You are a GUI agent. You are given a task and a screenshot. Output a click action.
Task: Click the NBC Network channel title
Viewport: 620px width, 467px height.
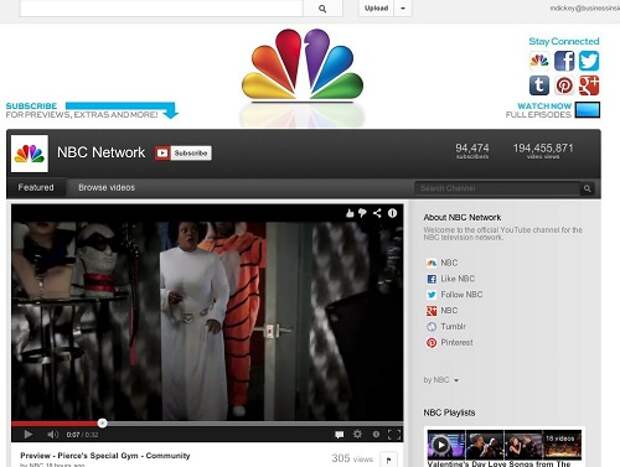101,152
